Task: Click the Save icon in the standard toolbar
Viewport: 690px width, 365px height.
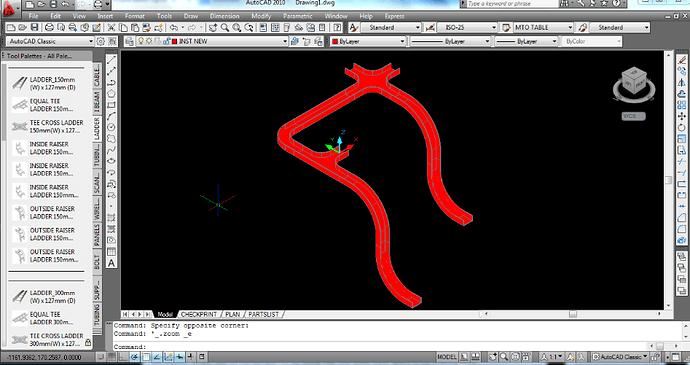Action: [x=34, y=27]
